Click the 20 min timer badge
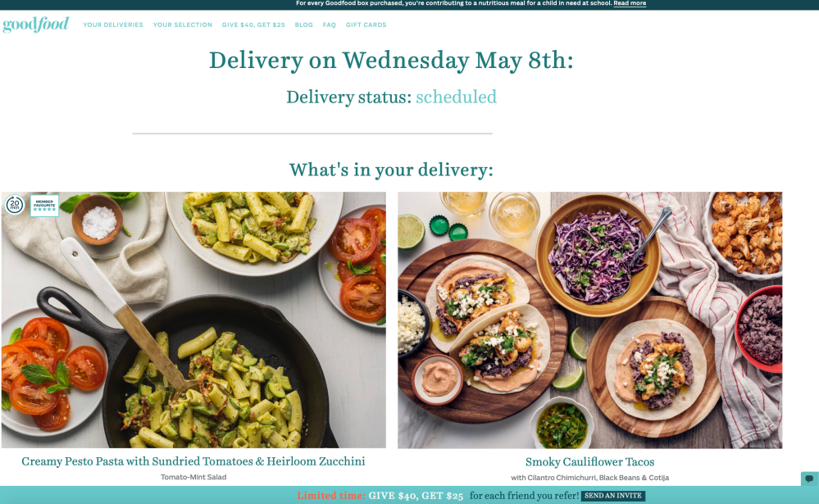 15,204
